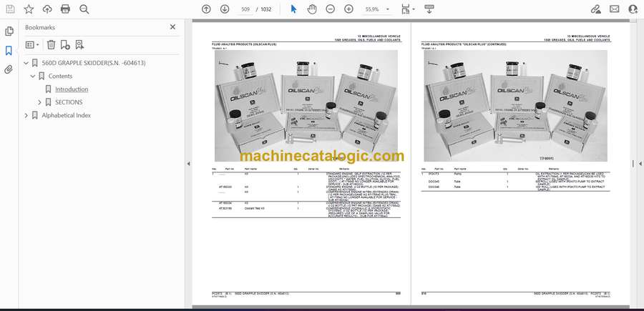Send the file by email
This screenshot has height=311, width=644.
click(615, 9)
